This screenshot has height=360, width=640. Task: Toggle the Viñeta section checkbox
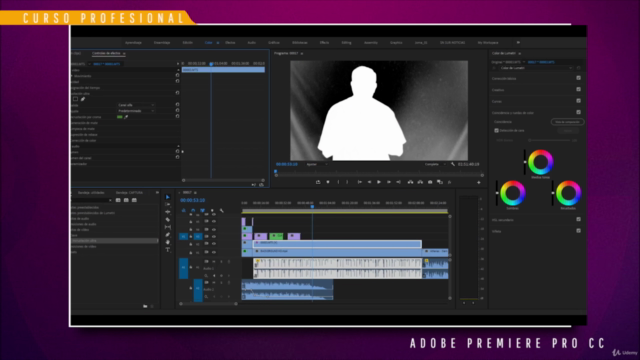click(578, 231)
